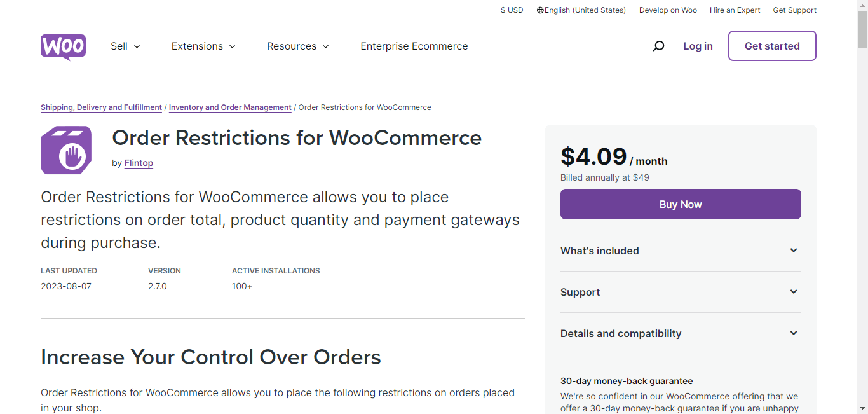Open the Log in link

[698, 46]
